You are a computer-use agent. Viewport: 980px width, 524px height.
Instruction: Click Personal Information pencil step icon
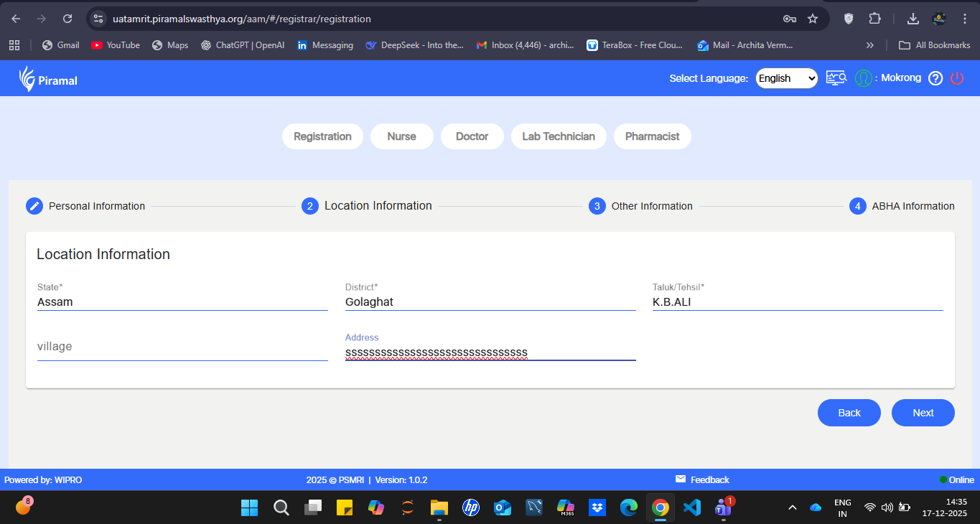pyautogui.click(x=34, y=206)
